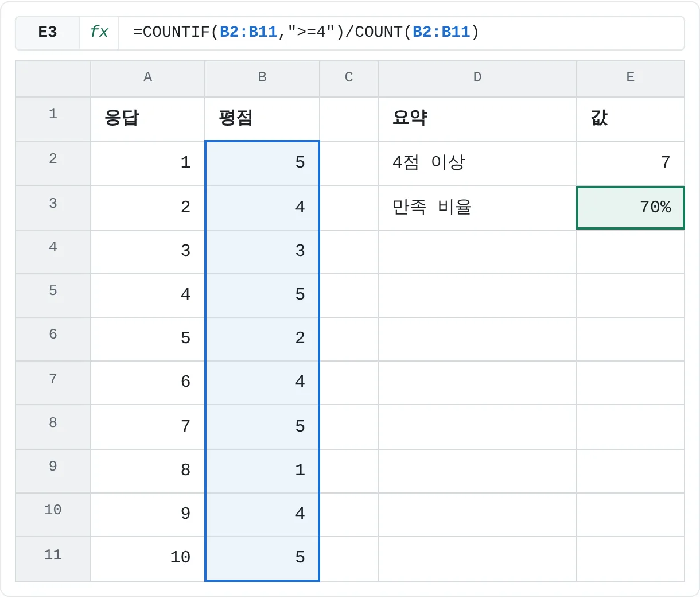Image resolution: width=700 pixels, height=598 pixels.
Task: Select column D header
Action: tap(477, 77)
